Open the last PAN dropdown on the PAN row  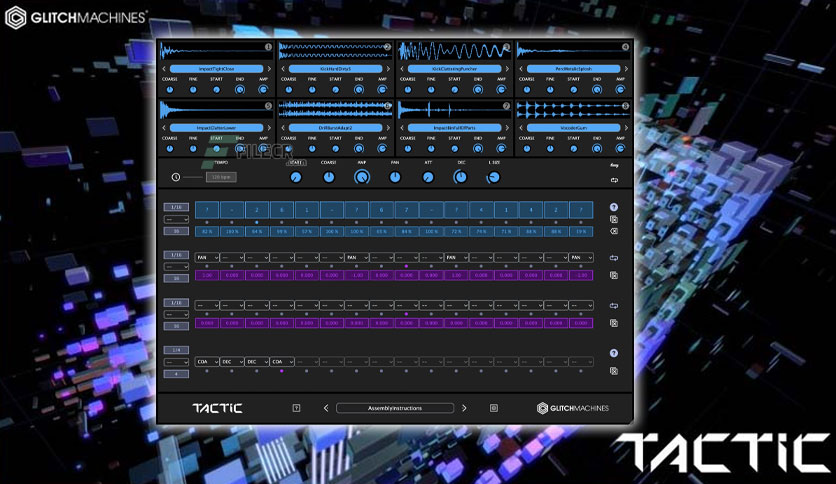point(581,257)
